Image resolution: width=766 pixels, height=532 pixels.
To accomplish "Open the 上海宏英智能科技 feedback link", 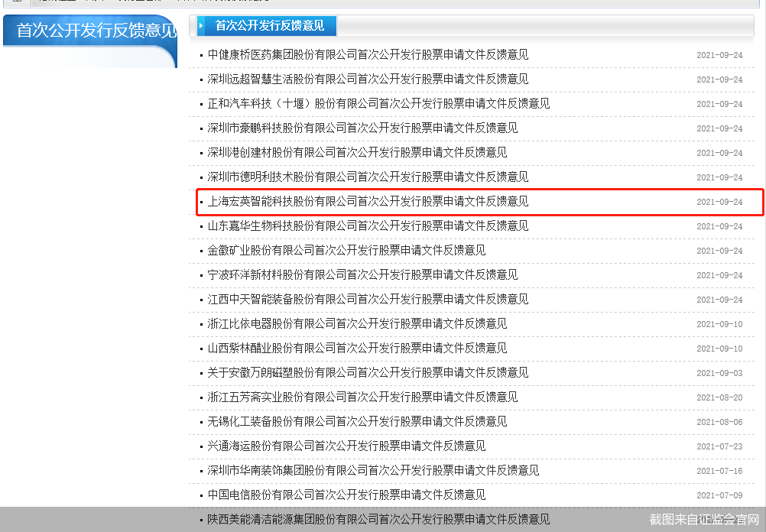I will point(368,201).
